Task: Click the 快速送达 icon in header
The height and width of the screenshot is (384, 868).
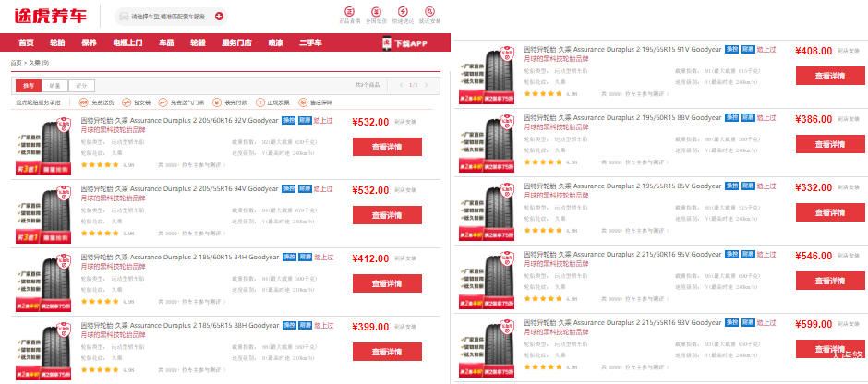Action: click(x=403, y=12)
